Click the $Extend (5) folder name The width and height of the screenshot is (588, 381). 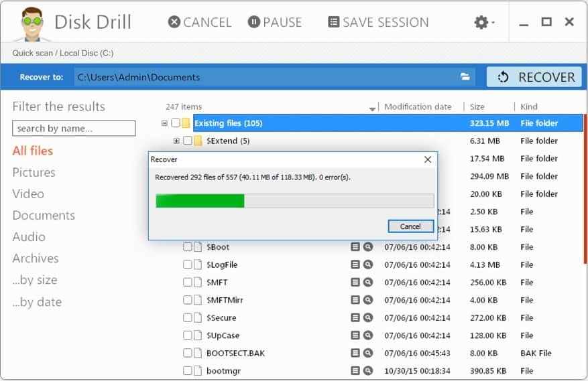tap(228, 141)
